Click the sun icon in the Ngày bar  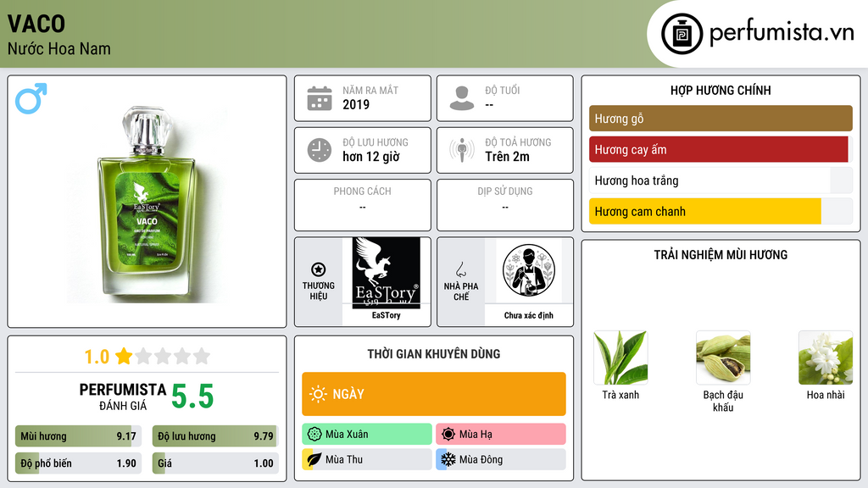[319, 394]
